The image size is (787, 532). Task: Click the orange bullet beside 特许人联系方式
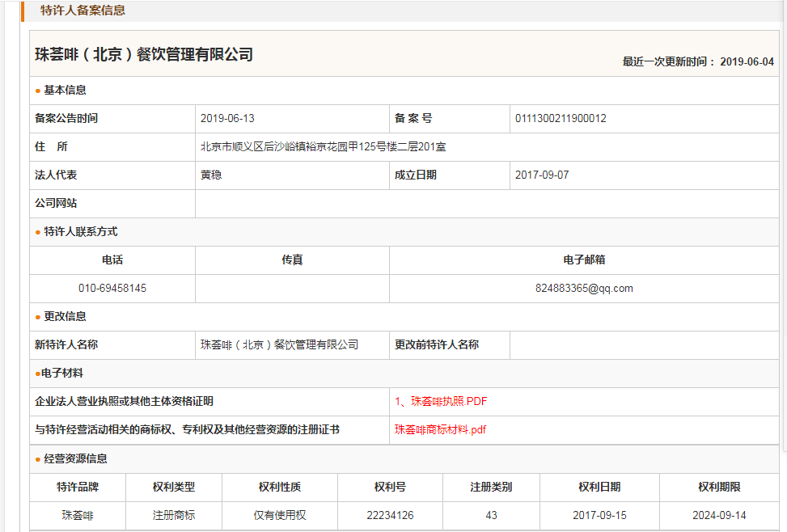38,232
